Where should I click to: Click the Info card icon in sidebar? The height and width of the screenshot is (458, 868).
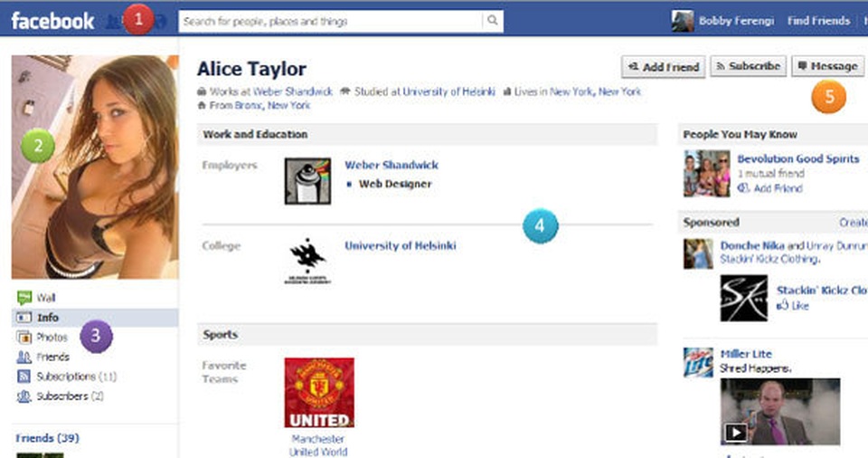24,318
